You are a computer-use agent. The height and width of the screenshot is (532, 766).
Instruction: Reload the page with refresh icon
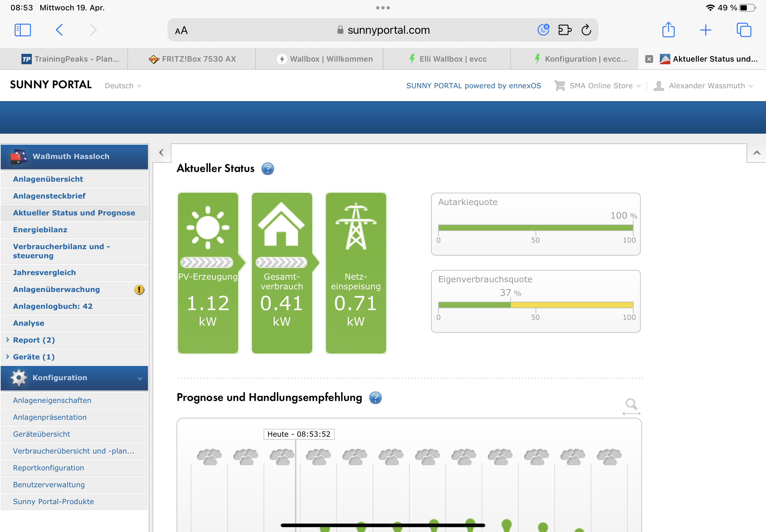tap(586, 30)
